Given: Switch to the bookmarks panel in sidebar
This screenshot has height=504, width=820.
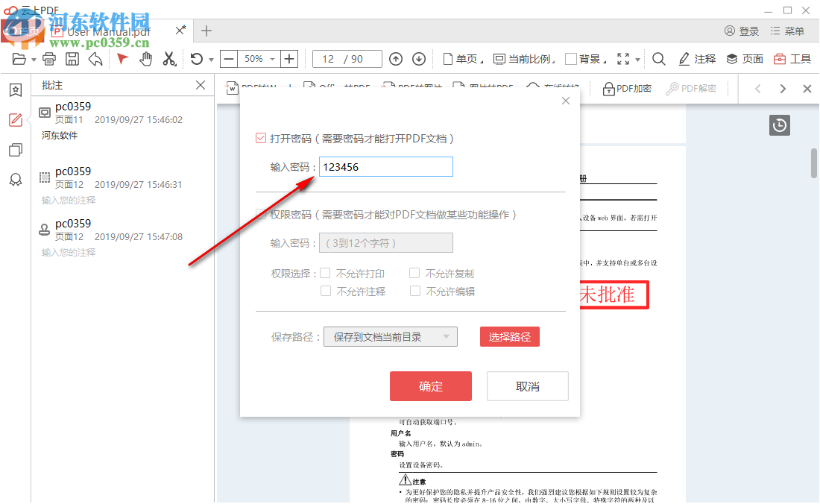Looking at the screenshot, I should (15, 89).
